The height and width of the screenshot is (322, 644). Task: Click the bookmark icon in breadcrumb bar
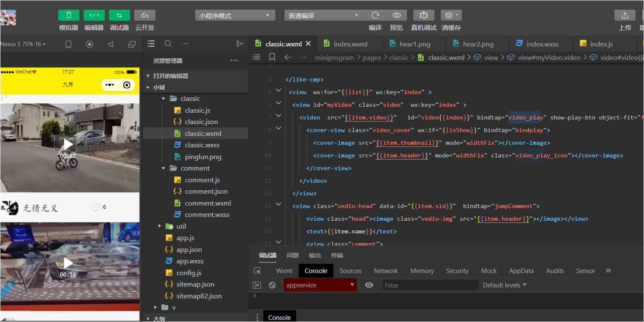pyautogui.click(x=272, y=57)
